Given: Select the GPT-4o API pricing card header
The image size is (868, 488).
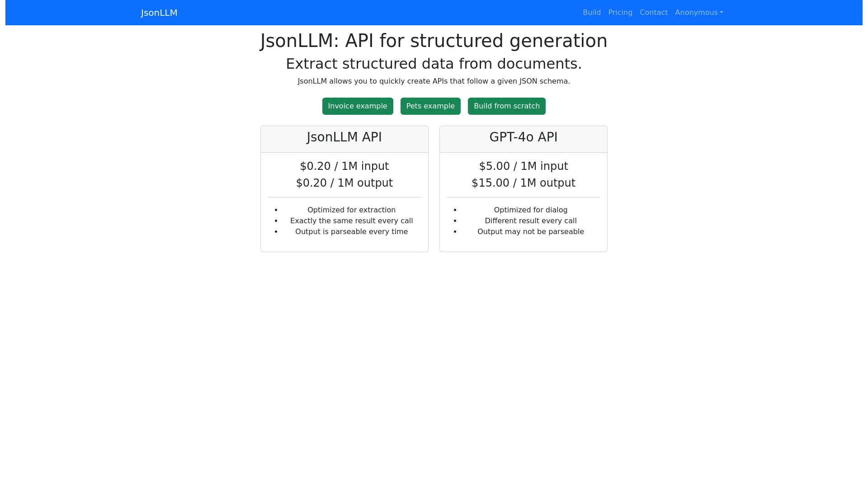Looking at the screenshot, I should click(x=523, y=137).
